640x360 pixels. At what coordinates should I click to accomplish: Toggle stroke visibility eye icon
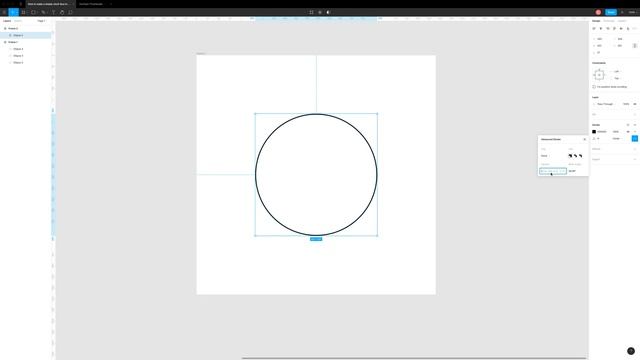pos(628,132)
